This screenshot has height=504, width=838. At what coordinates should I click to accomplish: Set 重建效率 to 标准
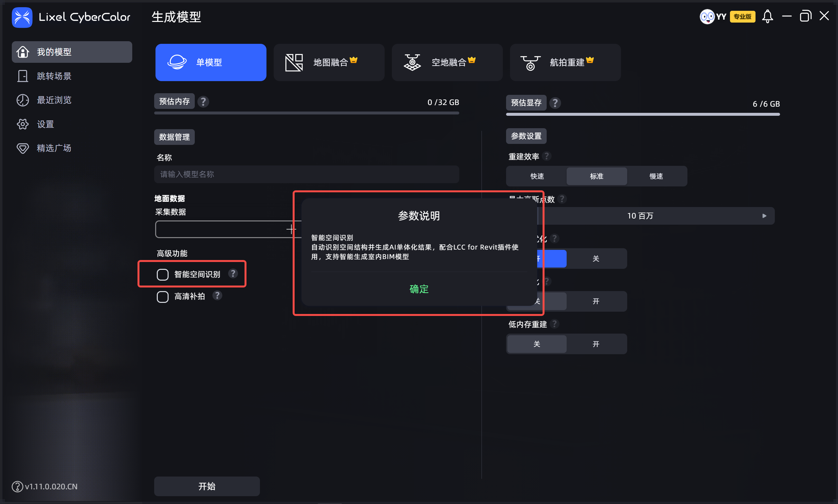[597, 176]
